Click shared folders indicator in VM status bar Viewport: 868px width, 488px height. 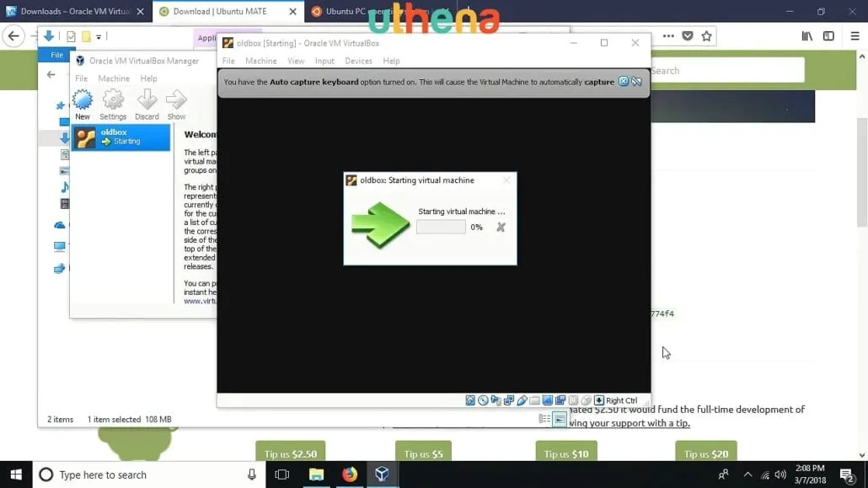pos(534,400)
